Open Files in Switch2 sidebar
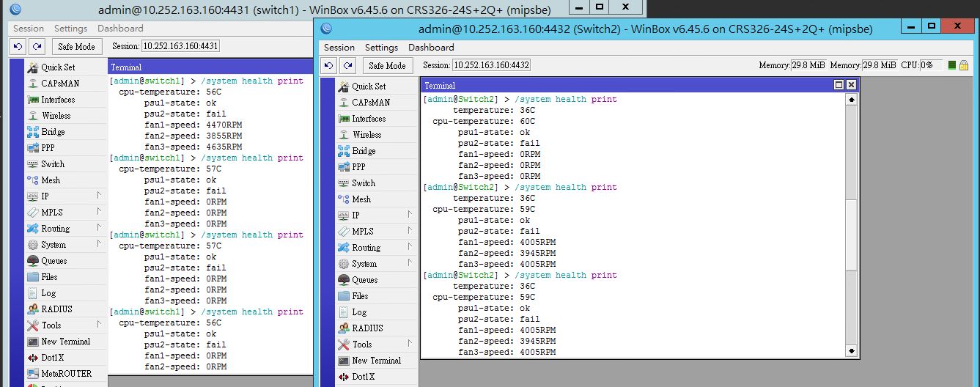 (x=376, y=296)
